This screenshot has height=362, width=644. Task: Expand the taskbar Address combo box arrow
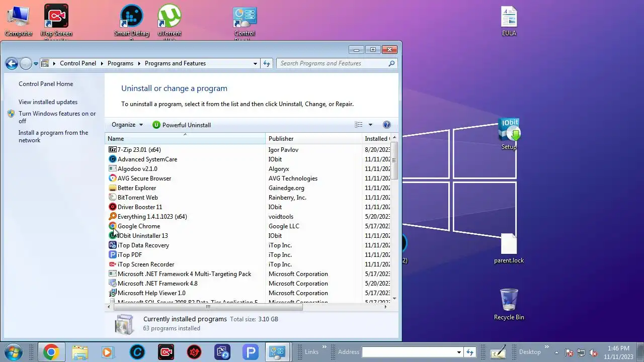pyautogui.click(x=459, y=352)
